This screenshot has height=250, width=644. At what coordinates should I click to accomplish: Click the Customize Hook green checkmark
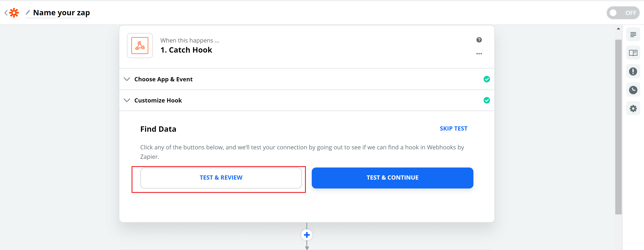coord(487,100)
